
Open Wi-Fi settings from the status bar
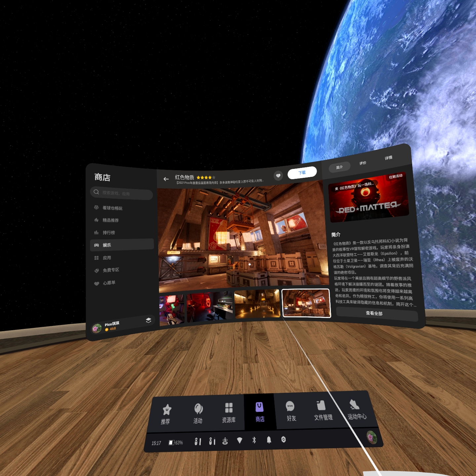pos(240,440)
